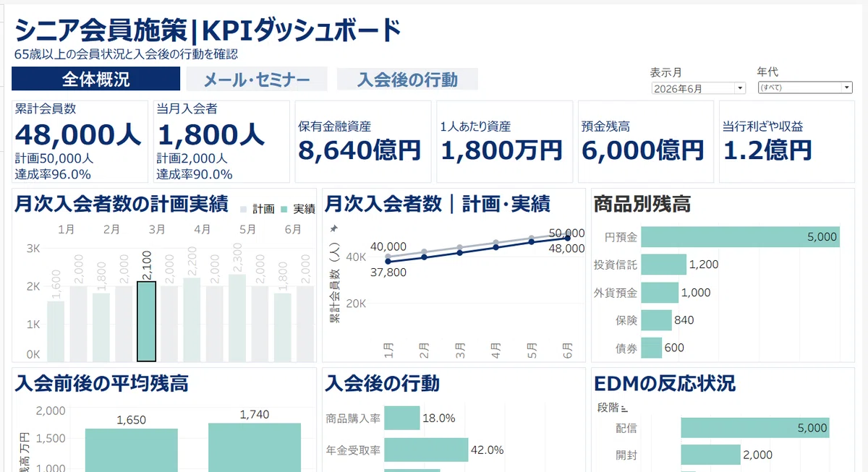Click the 計画 legend color swatch

click(244, 209)
